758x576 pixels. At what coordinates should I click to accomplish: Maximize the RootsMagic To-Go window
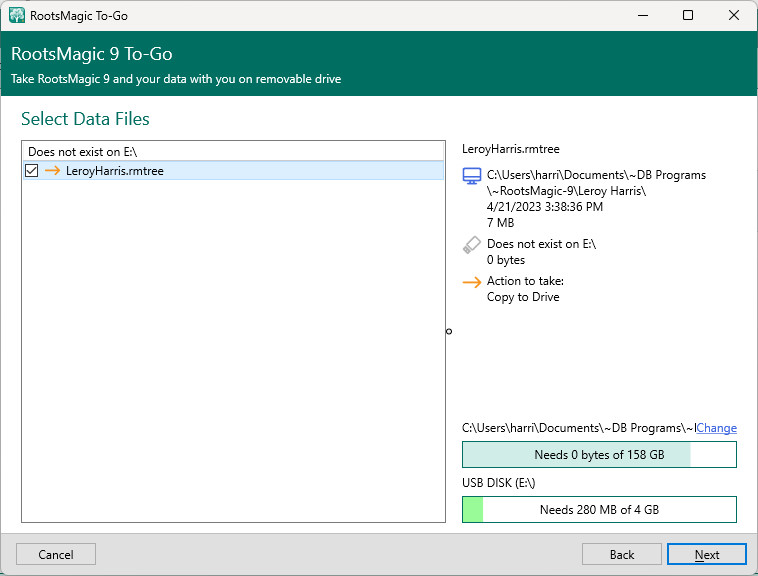coord(688,16)
